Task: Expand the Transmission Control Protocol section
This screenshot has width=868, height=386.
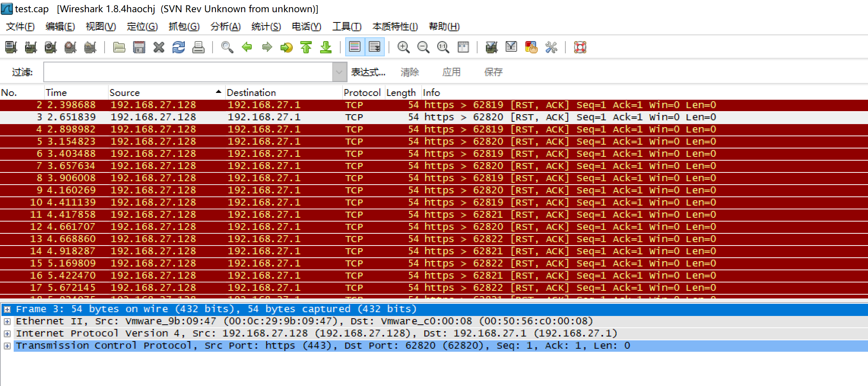Action: pos(7,345)
